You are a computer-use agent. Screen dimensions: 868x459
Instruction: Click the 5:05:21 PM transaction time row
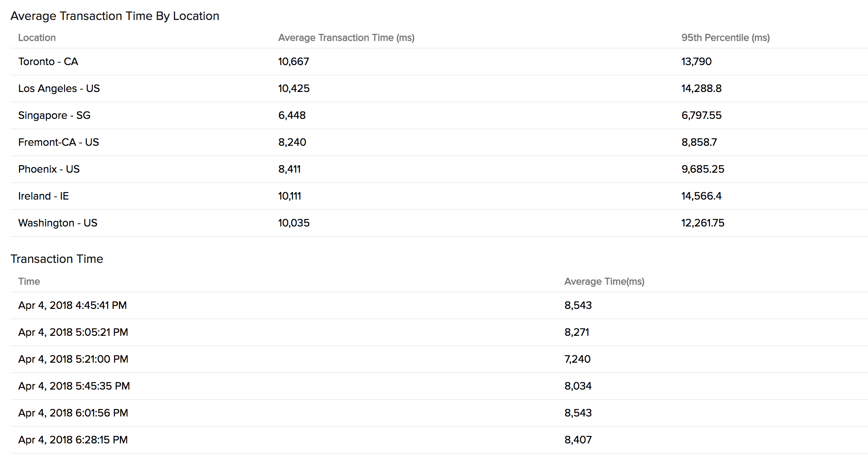click(73, 332)
